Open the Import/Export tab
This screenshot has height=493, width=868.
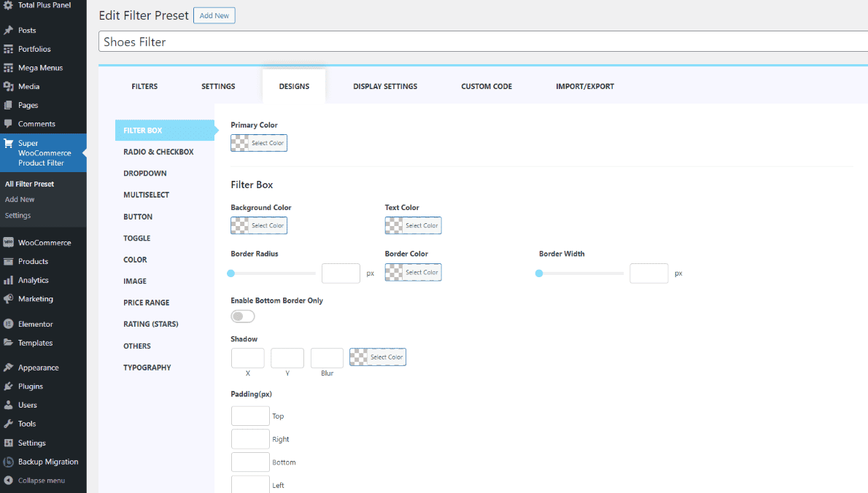(x=585, y=86)
